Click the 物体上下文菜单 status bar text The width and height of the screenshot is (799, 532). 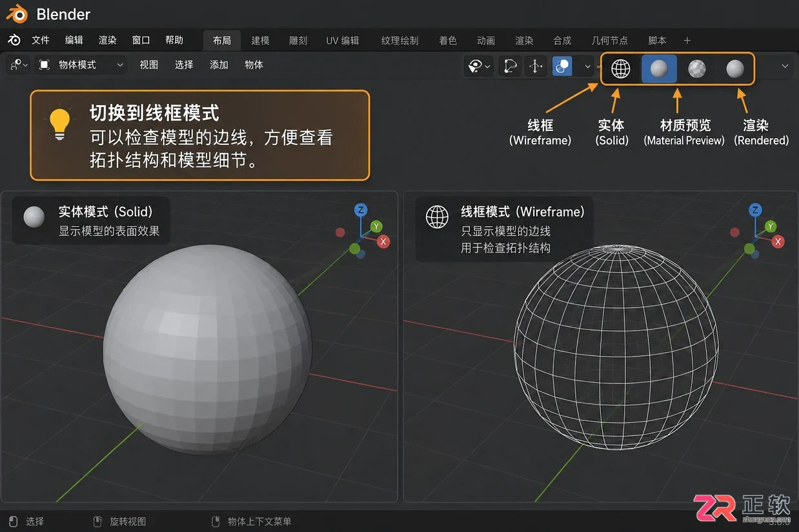point(259,521)
